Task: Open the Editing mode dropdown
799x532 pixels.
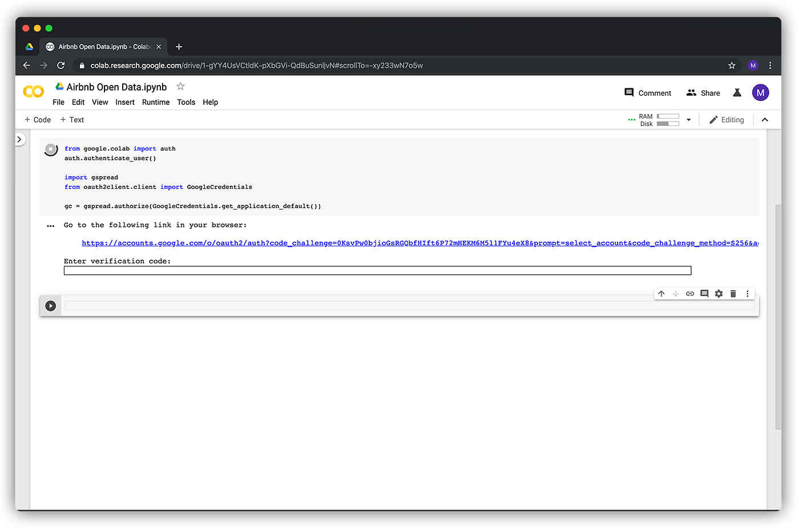Action: 727,120
